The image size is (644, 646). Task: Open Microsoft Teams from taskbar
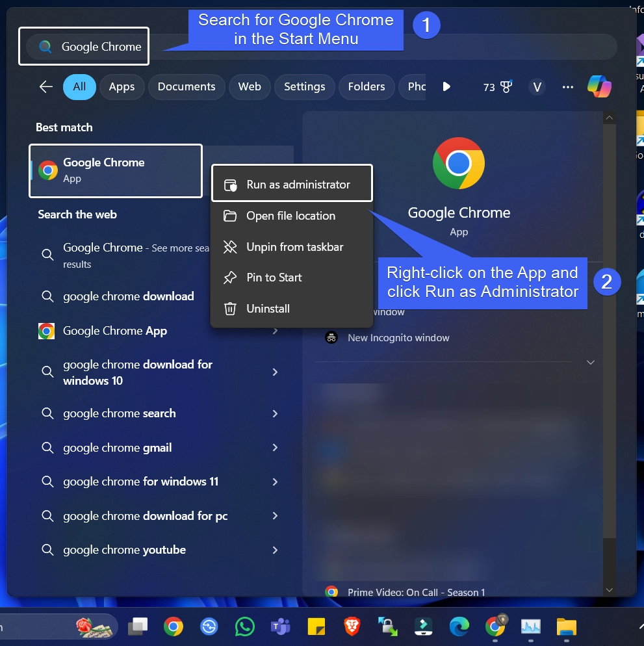pos(281,627)
